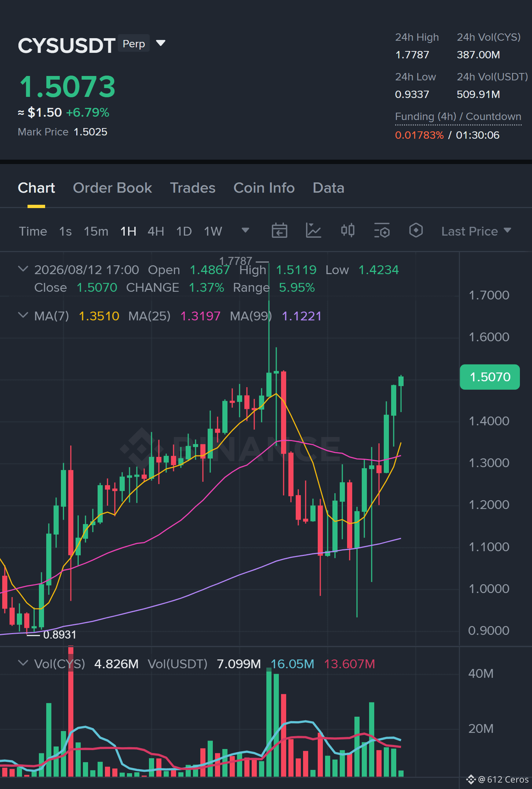
Task: Click the hexagon chart tools icon
Action: tap(416, 231)
